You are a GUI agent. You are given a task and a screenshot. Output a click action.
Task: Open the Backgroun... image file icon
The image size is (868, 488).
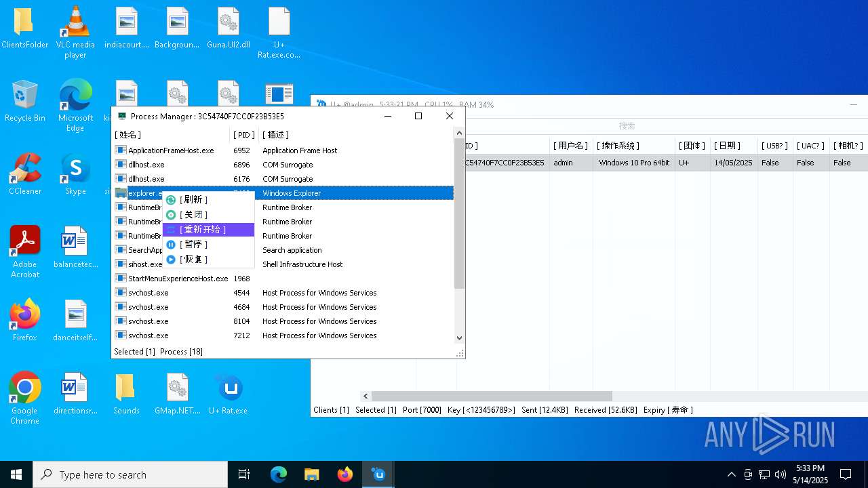click(177, 28)
